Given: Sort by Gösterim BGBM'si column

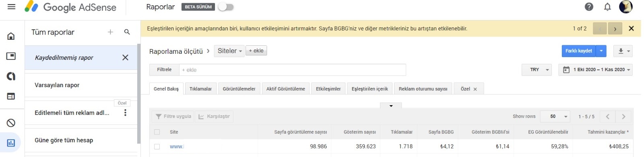Looking at the screenshot, I should pos(490,132).
